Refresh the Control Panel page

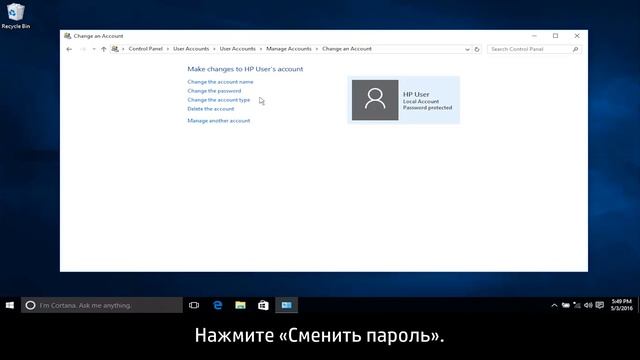(477, 49)
